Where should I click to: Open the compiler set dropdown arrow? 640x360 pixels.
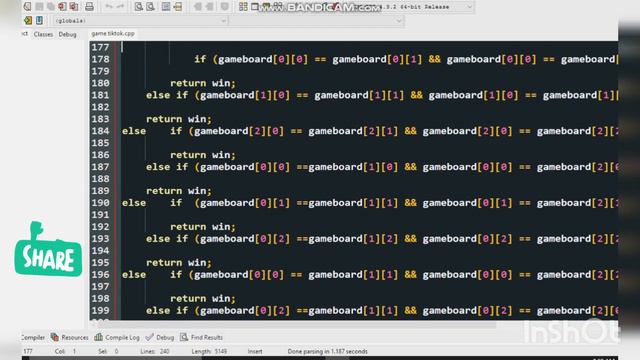tap(469, 7)
